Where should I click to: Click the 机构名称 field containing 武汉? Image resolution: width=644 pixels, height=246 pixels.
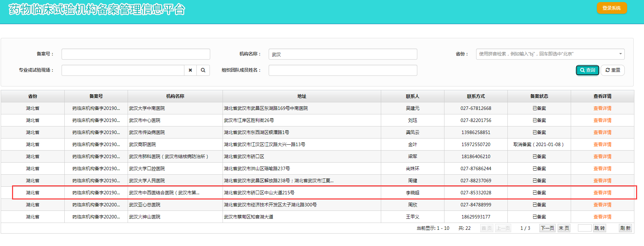[343, 54]
